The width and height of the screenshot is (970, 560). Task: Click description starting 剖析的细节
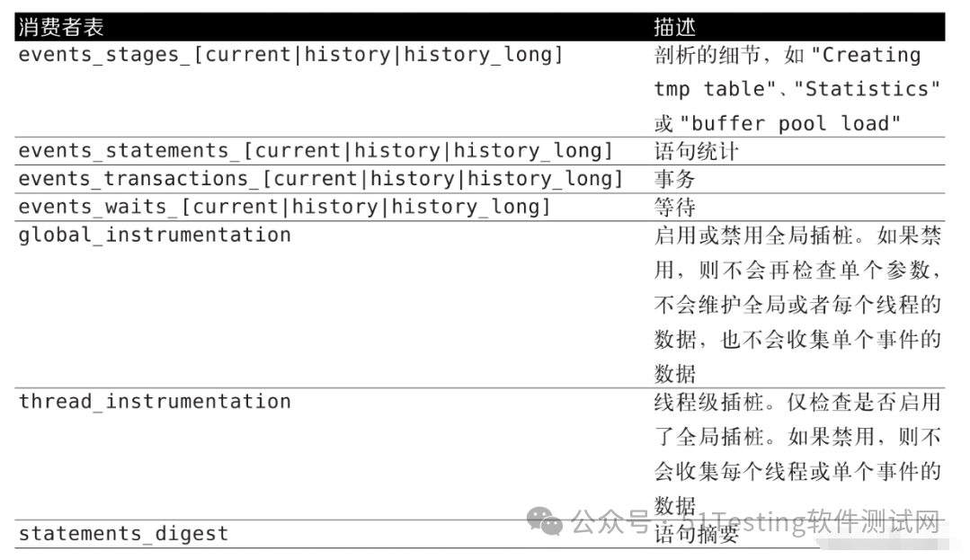tap(797, 89)
